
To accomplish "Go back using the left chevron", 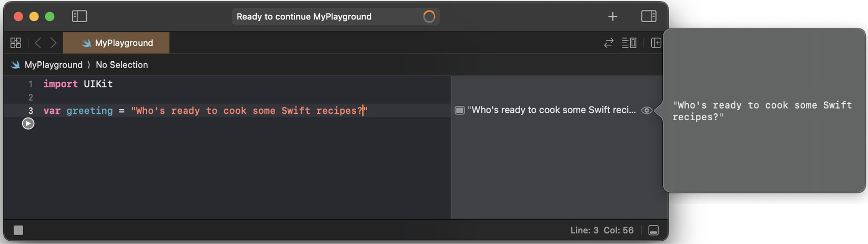I will [x=38, y=43].
